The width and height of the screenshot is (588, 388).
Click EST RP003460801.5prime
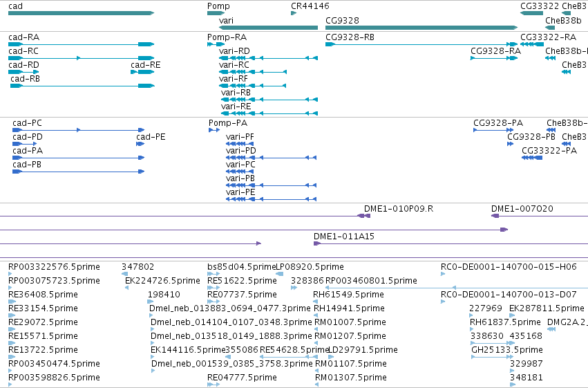371,281
